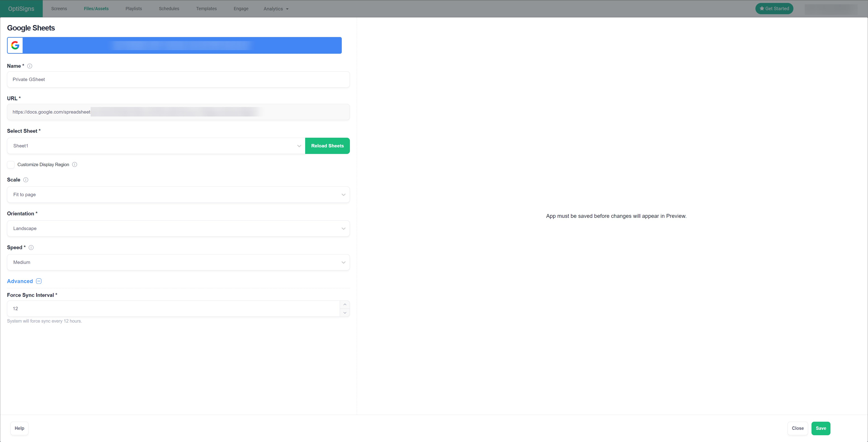Click the info icon next to Scale
This screenshot has height=442, width=868.
(x=26, y=180)
